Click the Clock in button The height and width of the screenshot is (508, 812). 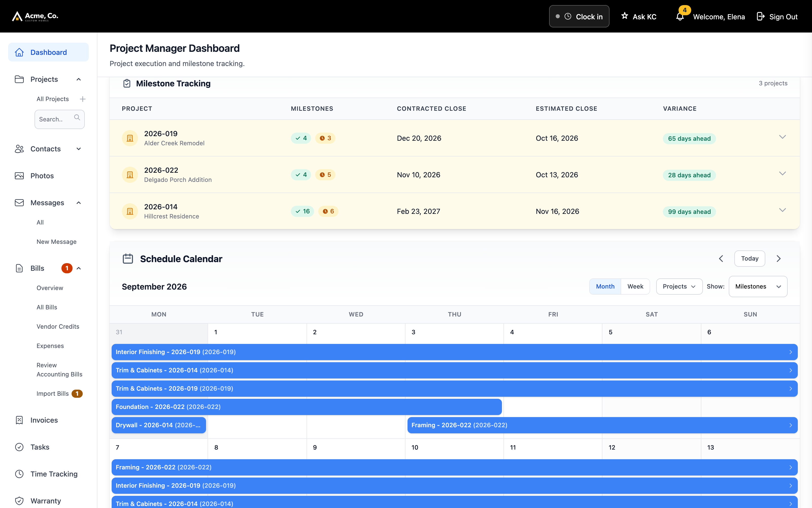pyautogui.click(x=579, y=17)
